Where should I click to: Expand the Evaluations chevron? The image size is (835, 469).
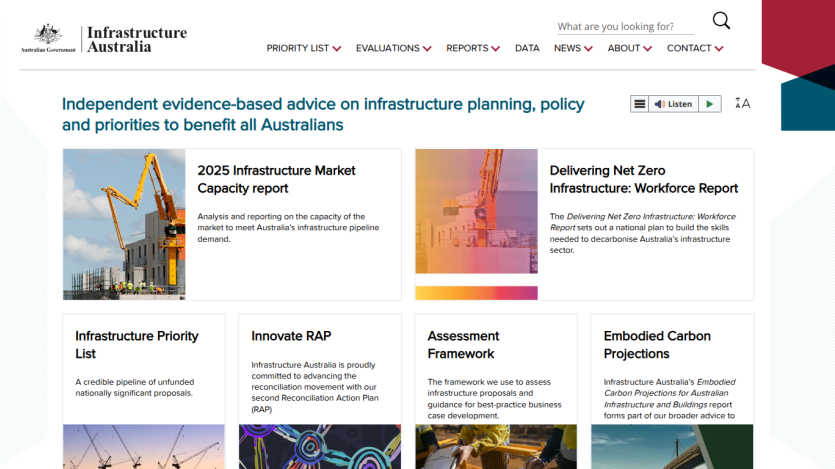click(x=427, y=49)
